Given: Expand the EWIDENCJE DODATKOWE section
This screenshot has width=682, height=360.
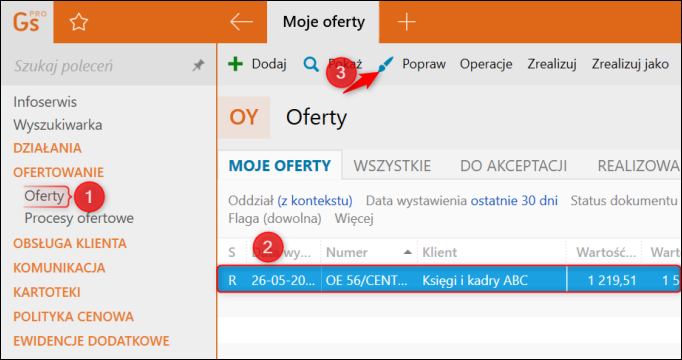Looking at the screenshot, I should point(91,340).
